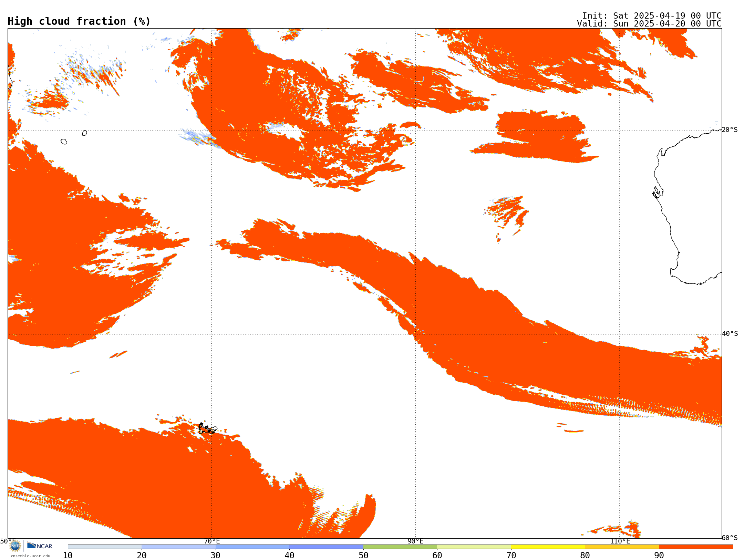Pick the green 50-60 colorbar swatch
The width and height of the screenshot is (744, 560).
(400, 547)
